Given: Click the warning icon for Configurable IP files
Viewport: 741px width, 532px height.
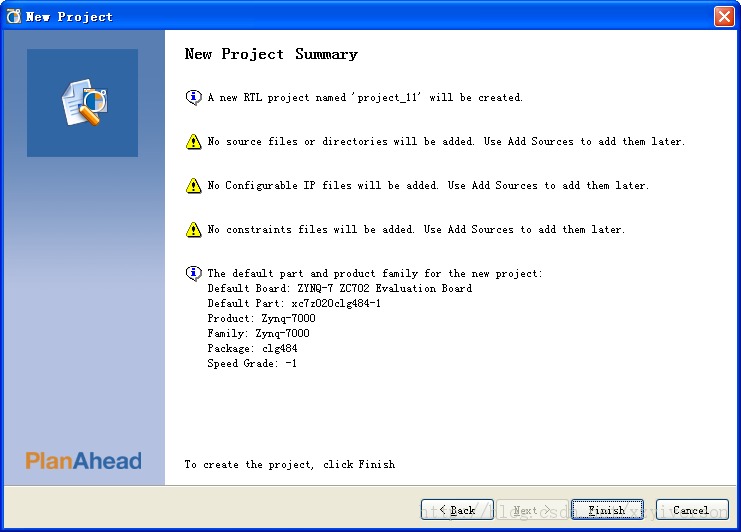Looking at the screenshot, I should [x=193, y=185].
